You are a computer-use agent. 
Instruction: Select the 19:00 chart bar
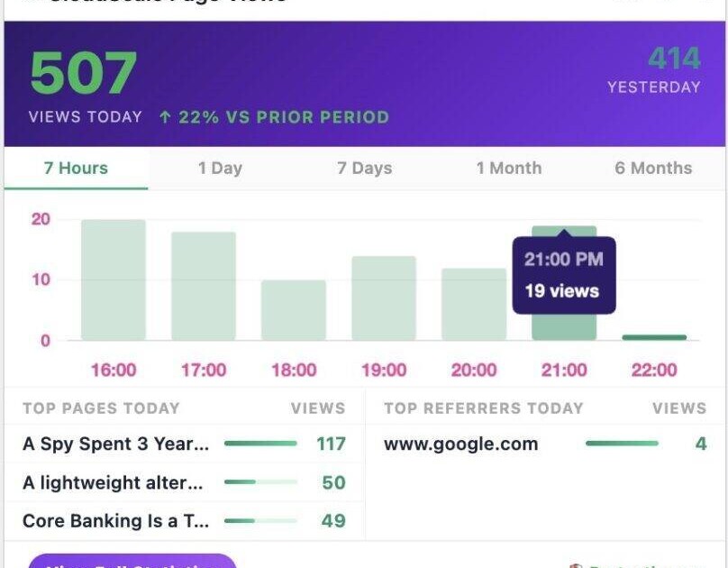(x=384, y=298)
